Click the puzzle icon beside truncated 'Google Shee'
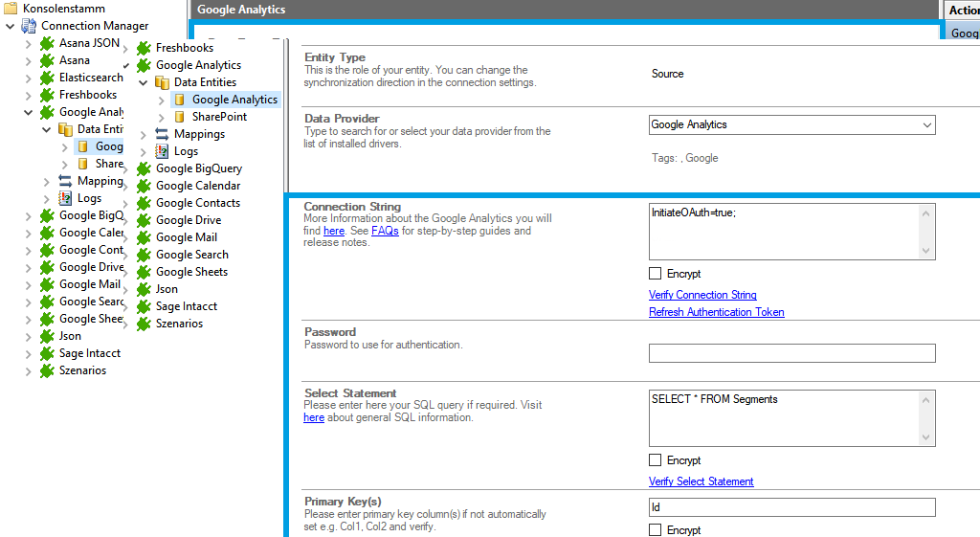 [47, 319]
